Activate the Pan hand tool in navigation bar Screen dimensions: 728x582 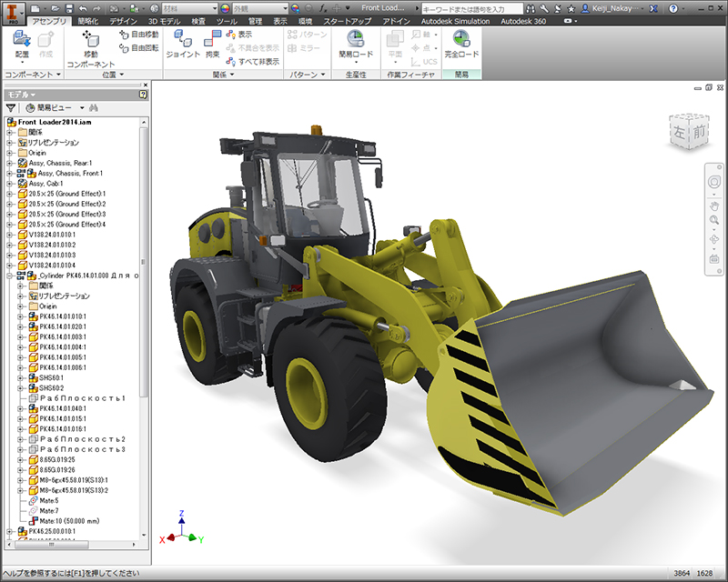tap(714, 206)
